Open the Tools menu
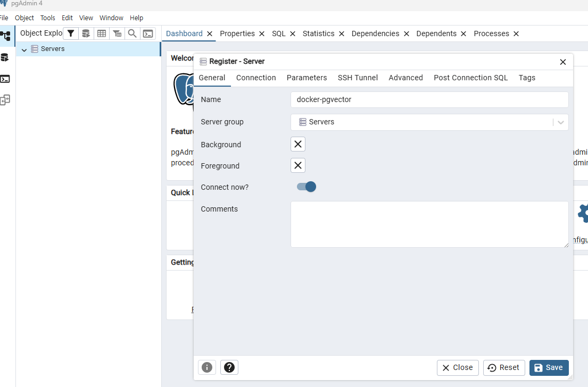588x387 pixels. [x=47, y=18]
